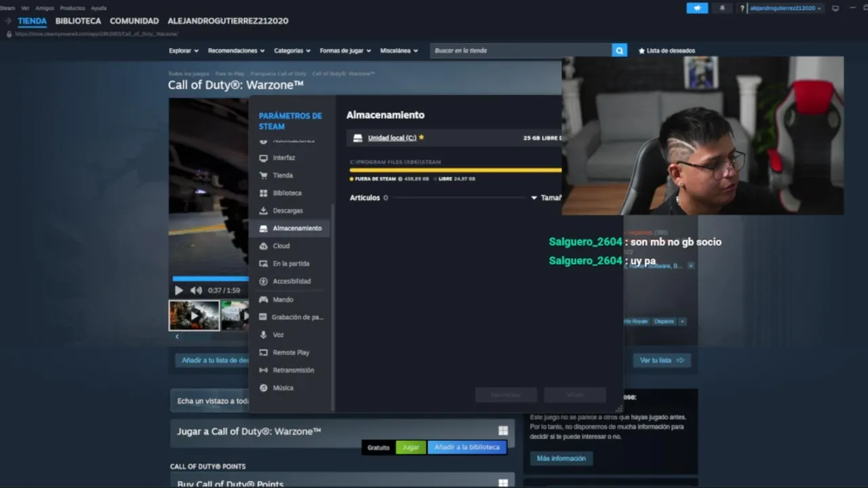Expand the Explorar store dropdown
The image size is (868, 488).
[x=183, y=50]
